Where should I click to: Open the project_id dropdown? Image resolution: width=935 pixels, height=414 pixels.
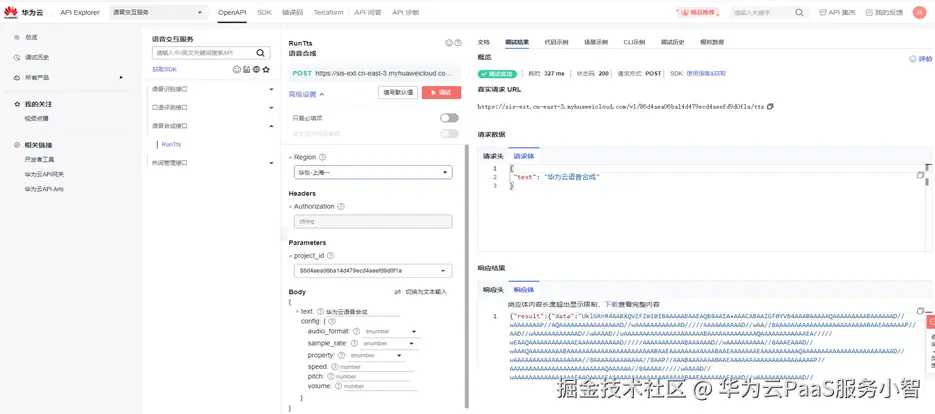click(x=373, y=271)
